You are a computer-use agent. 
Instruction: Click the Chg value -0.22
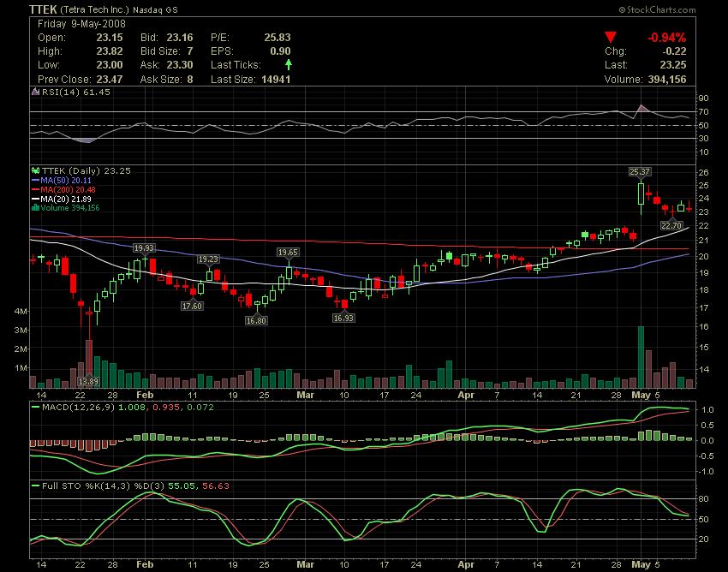tap(674, 51)
